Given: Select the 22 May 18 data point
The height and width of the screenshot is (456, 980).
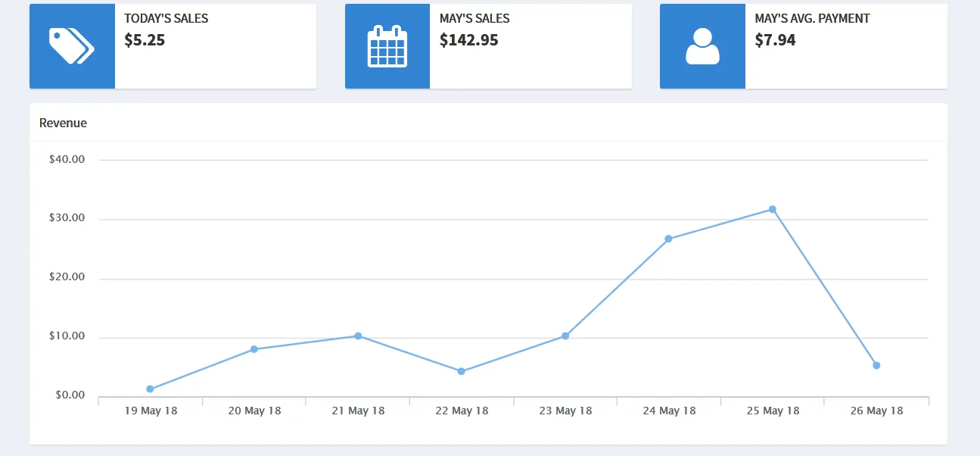Looking at the screenshot, I should coord(462,371).
